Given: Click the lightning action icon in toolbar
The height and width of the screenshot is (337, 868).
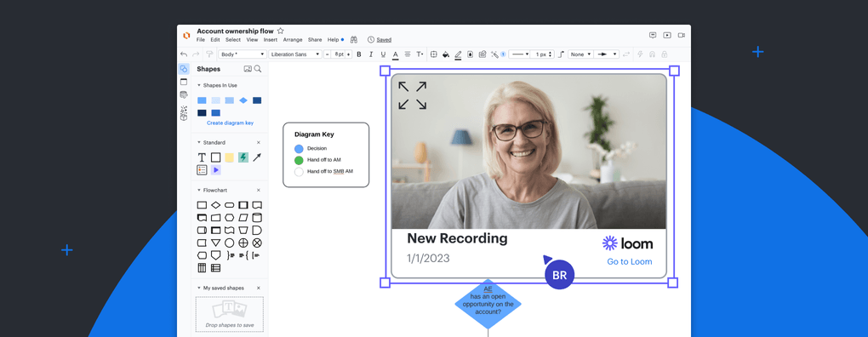Looking at the screenshot, I should click(x=641, y=54).
